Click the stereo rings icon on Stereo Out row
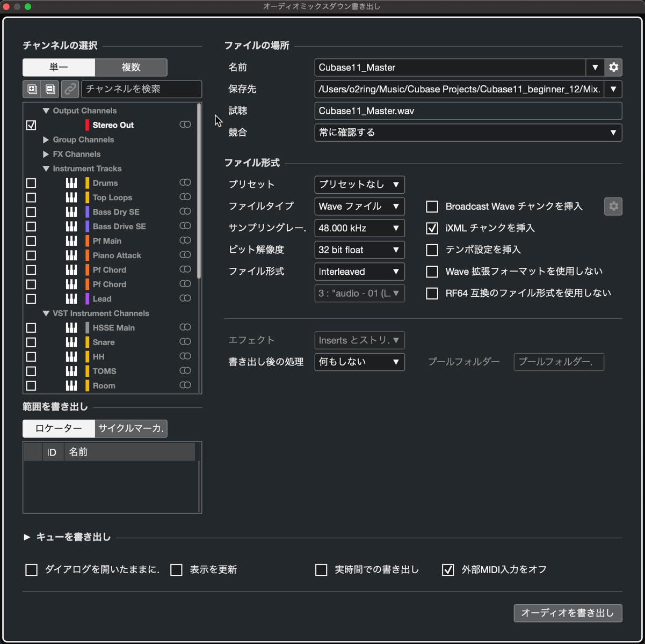Viewport: 645px width, 644px height. click(185, 125)
